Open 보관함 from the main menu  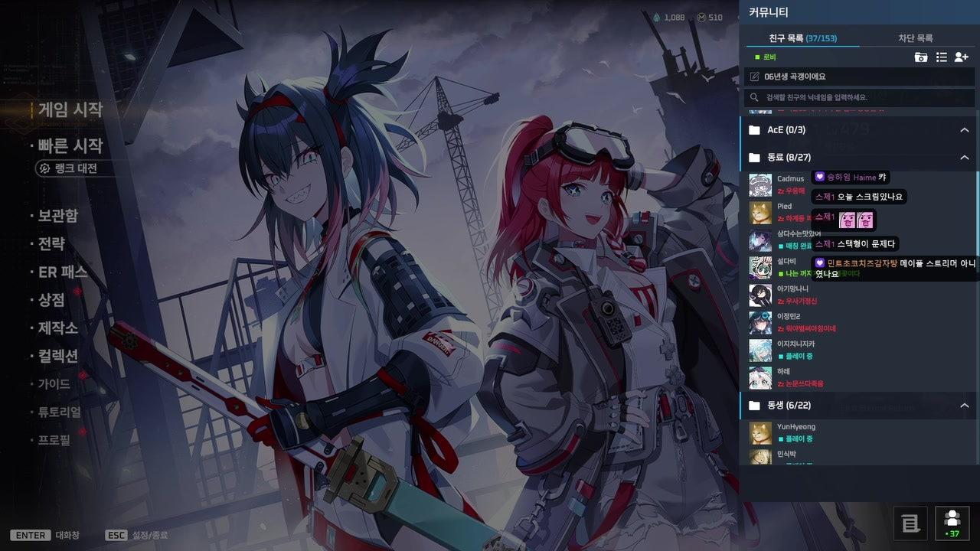click(x=58, y=216)
